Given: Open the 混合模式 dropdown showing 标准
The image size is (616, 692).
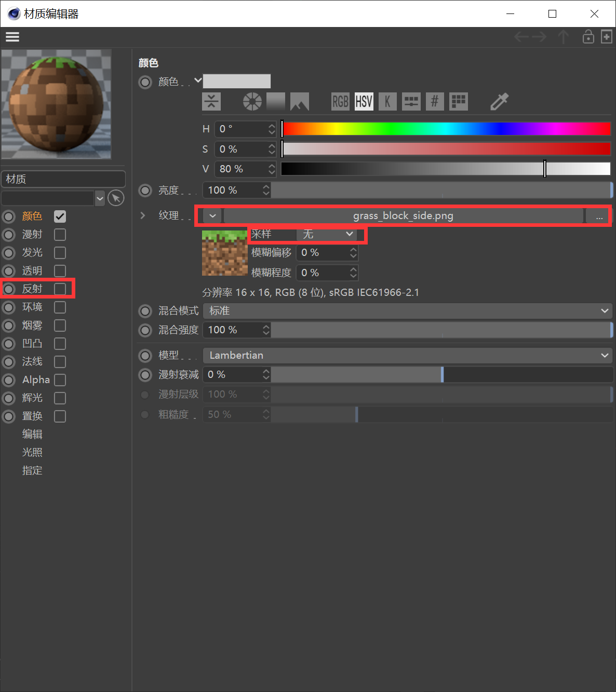Looking at the screenshot, I should click(x=408, y=311).
